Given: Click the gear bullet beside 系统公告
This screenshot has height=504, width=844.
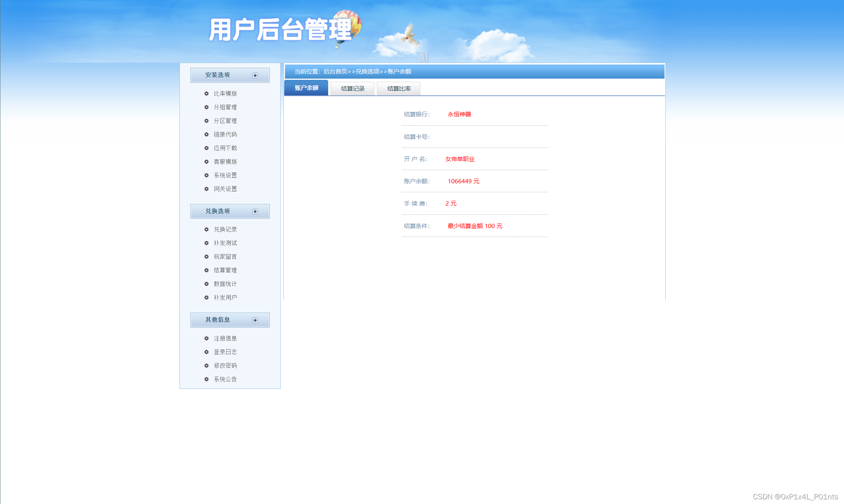Looking at the screenshot, I should click(206, 379).
